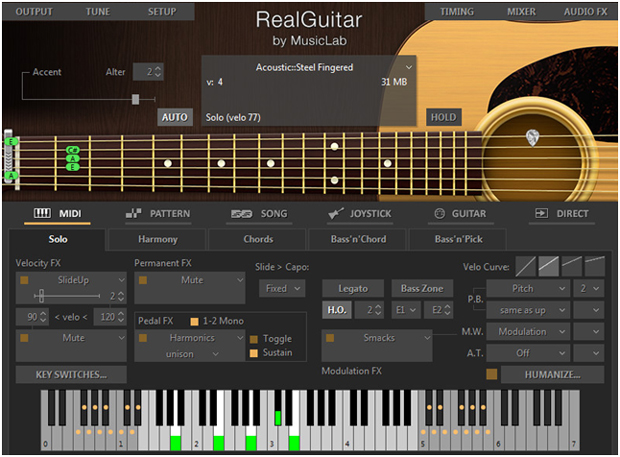Open the Pattern panel via its icon
Viewport: 620px width, 457px height.
(x=136, y=214)
